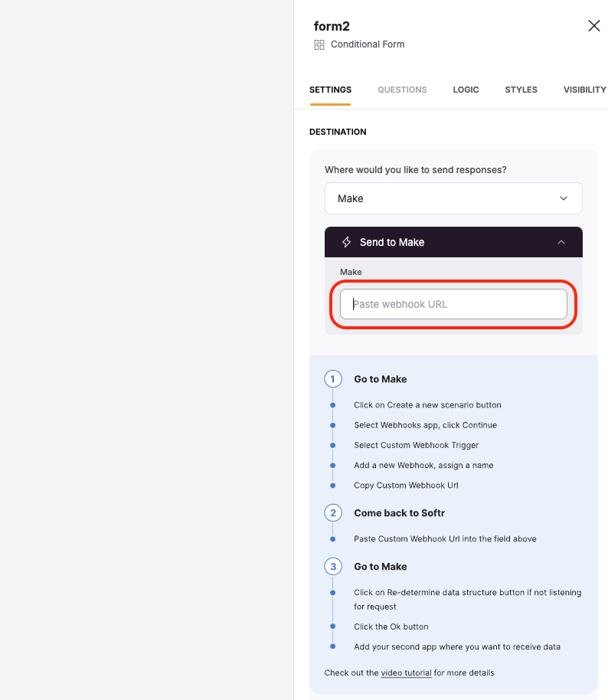
Task: Switch to the QUESTIONS tab
Action: coord(402,90)
